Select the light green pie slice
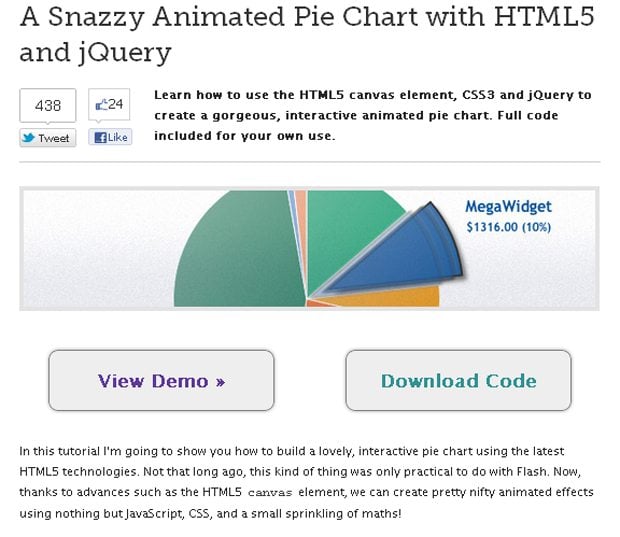 (x=348, y=233)
